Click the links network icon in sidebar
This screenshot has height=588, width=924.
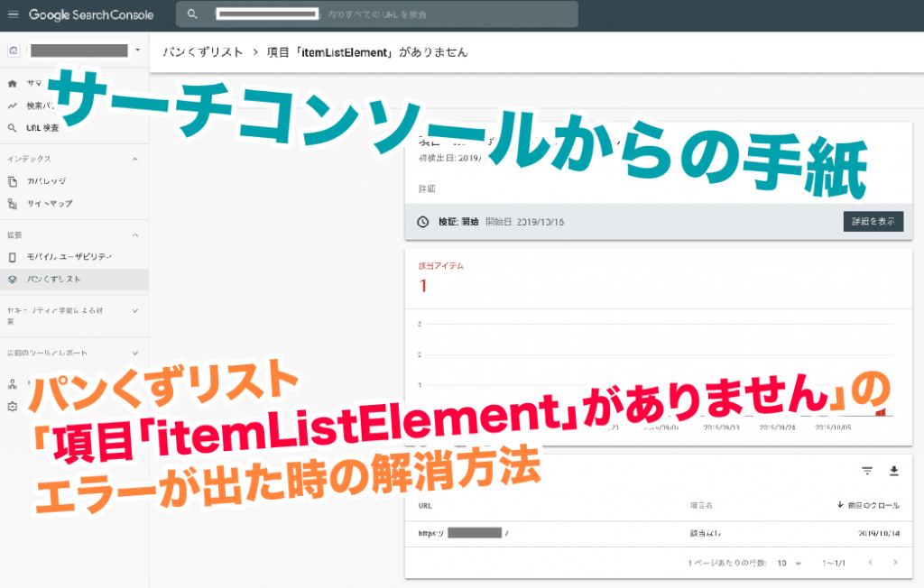pos(13,384)
